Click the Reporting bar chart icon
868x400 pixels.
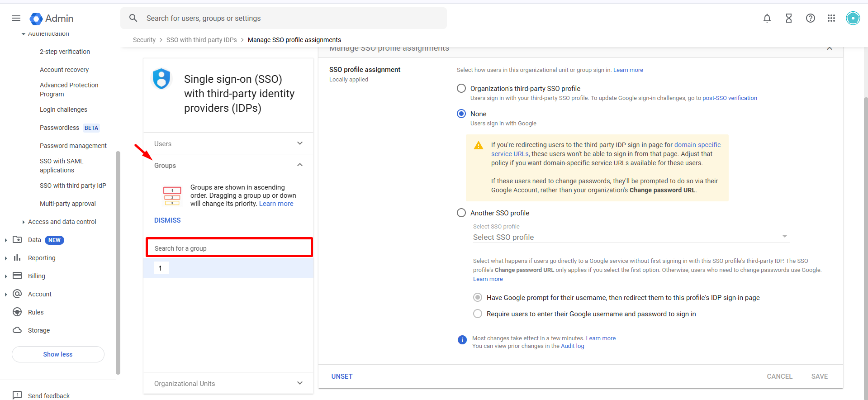tap(17, 257)
